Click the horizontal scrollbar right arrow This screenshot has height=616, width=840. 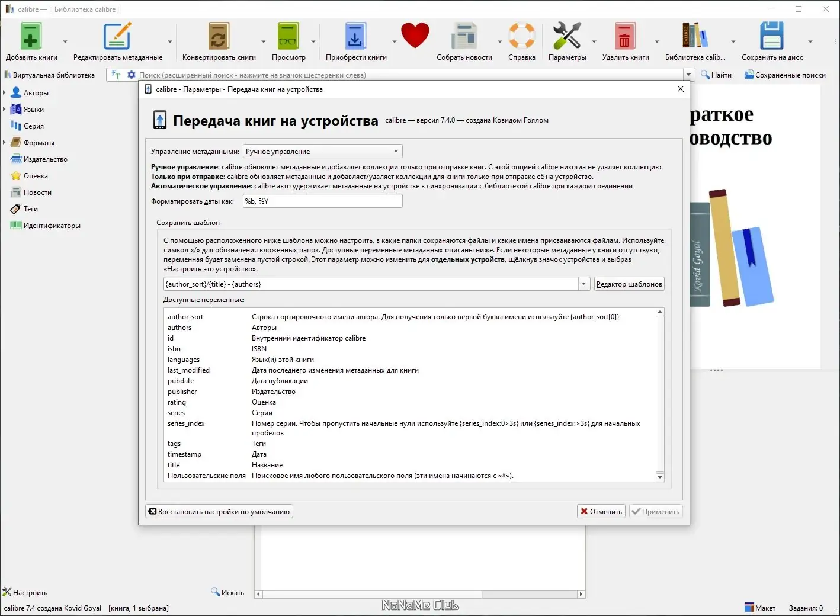[x=581, y=594]
